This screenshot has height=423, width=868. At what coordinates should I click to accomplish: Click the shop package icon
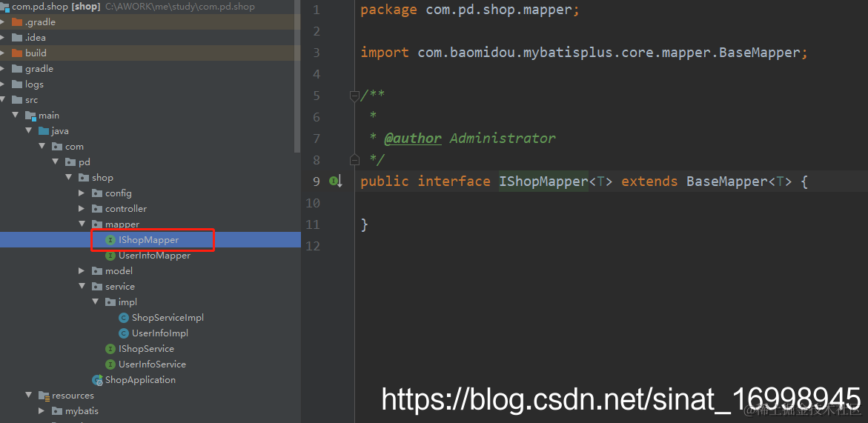pyautogui.click(x=84, y=178)
